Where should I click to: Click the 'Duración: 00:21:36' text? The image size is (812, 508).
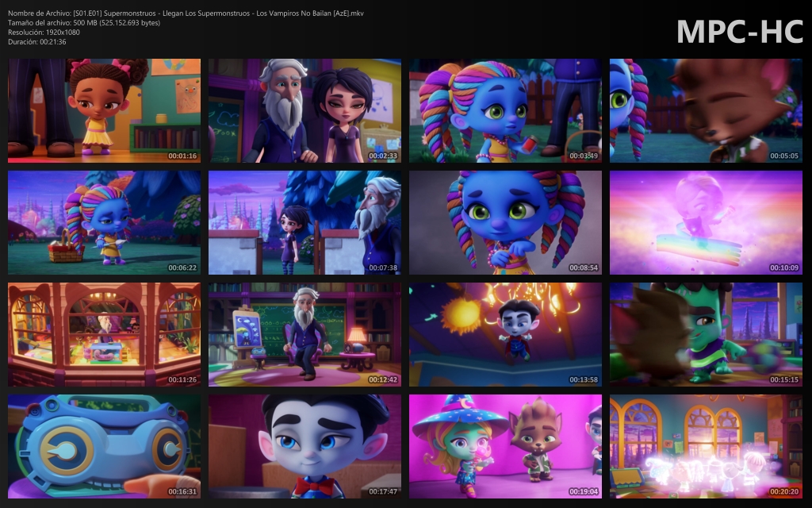point(36,42)
